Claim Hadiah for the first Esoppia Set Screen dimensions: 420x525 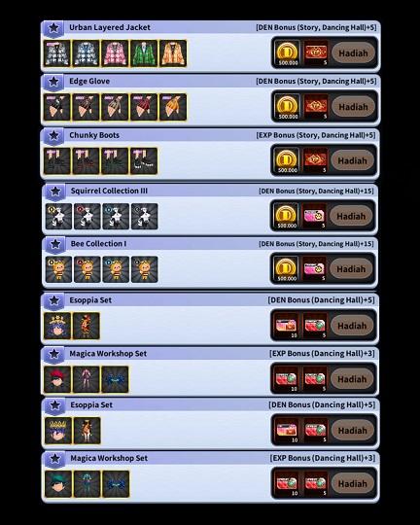(x=352, y=326)
